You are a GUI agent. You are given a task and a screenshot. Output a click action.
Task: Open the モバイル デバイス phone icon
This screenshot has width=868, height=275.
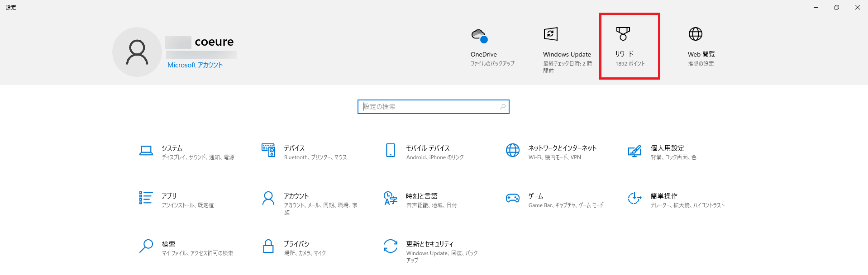[x=390, y=150]
